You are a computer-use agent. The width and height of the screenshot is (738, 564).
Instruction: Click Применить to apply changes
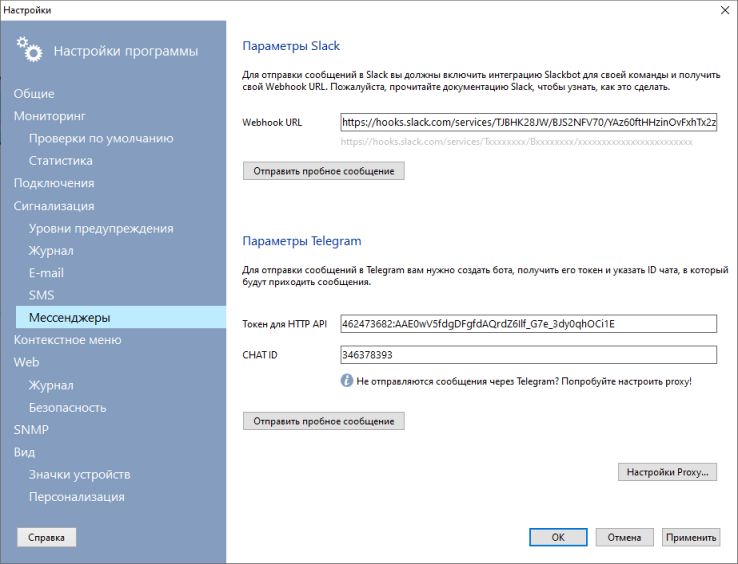click(691, 537)
